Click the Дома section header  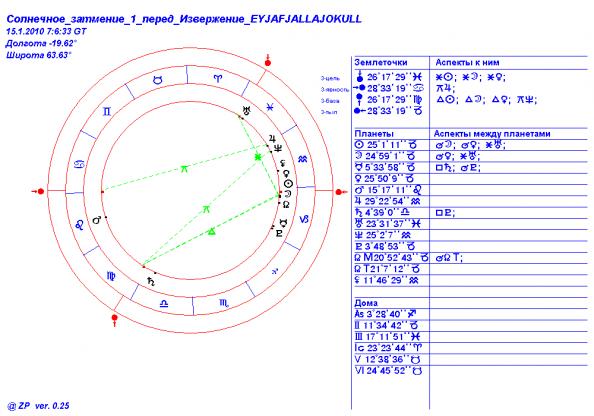pyautogui.click(x=366, y=303)
